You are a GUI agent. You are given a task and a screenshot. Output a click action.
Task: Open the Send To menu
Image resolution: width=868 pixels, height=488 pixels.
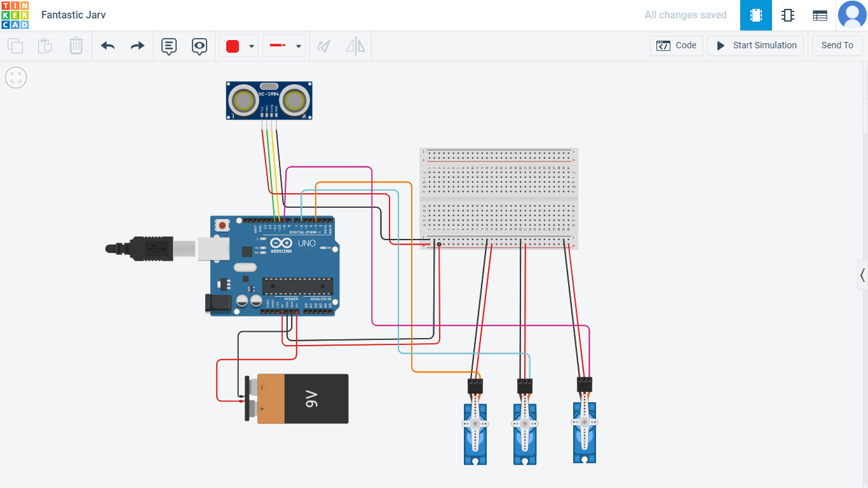837,45
